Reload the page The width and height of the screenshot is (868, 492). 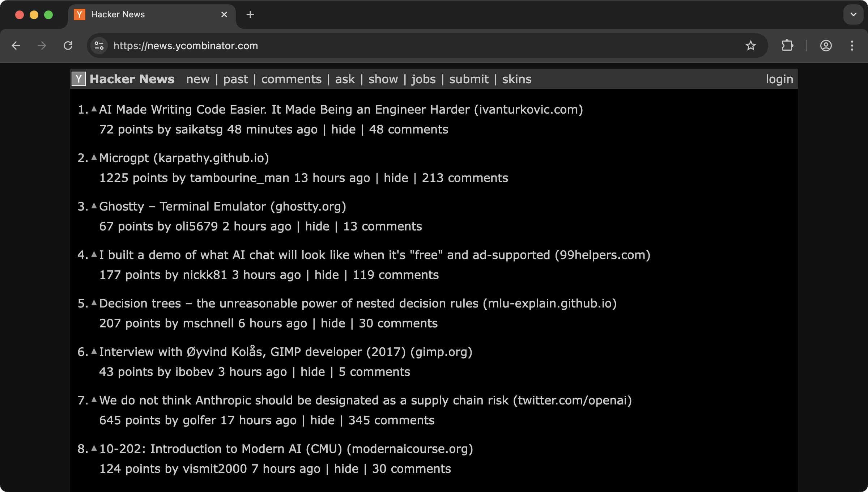[x=68, y=46]
